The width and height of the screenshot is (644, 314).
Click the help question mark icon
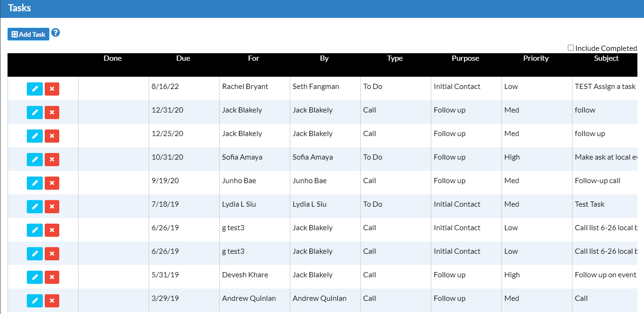(x=56, y=33)
